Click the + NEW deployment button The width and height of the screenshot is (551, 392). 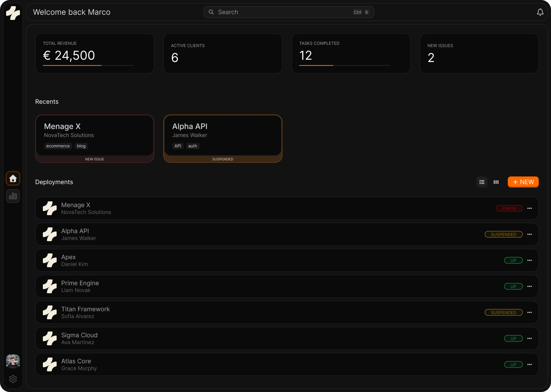click(523, 182)
